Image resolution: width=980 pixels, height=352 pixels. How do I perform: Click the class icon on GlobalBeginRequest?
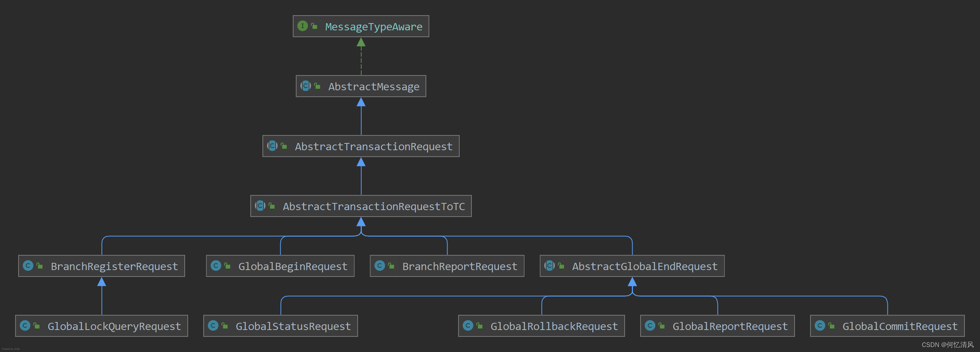[x=216, y=265]
